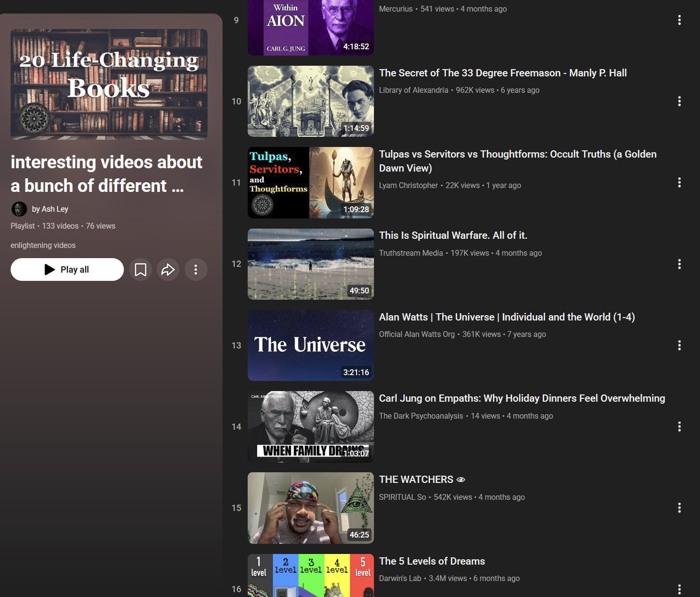The width and height of the screenshot is (700, 597).
Task: Visit the SPIRITUAL So channel
Action: tap(402, 497)
